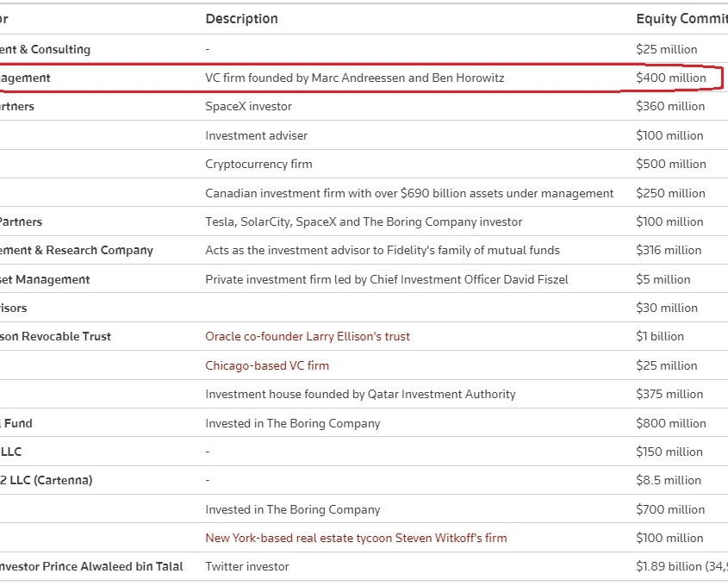The height and width of the screenshot is (586, 728).
Task: Click $25 million in the '& Consulting' row
Action: coord(667,49)
